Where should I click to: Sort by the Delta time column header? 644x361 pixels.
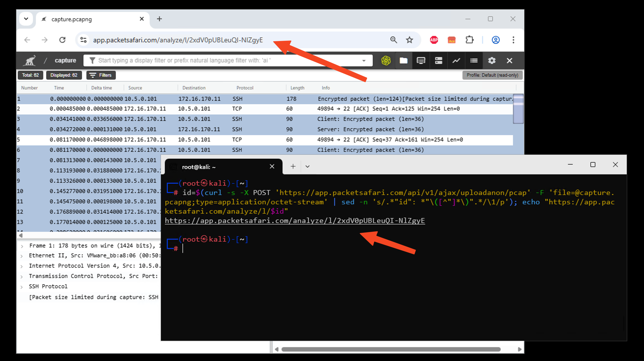(102, 88)
